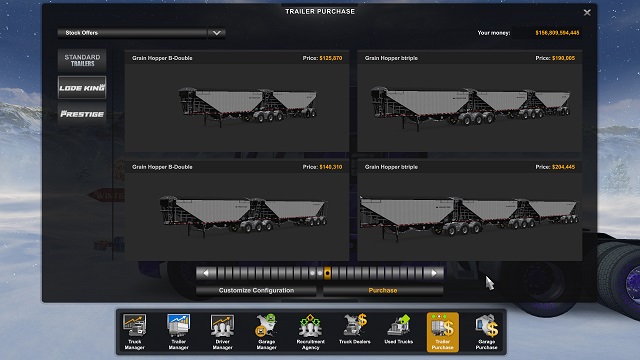Screen dimensions: 640x360
Task: Go to previous page with left arrow
Action: 206,273
